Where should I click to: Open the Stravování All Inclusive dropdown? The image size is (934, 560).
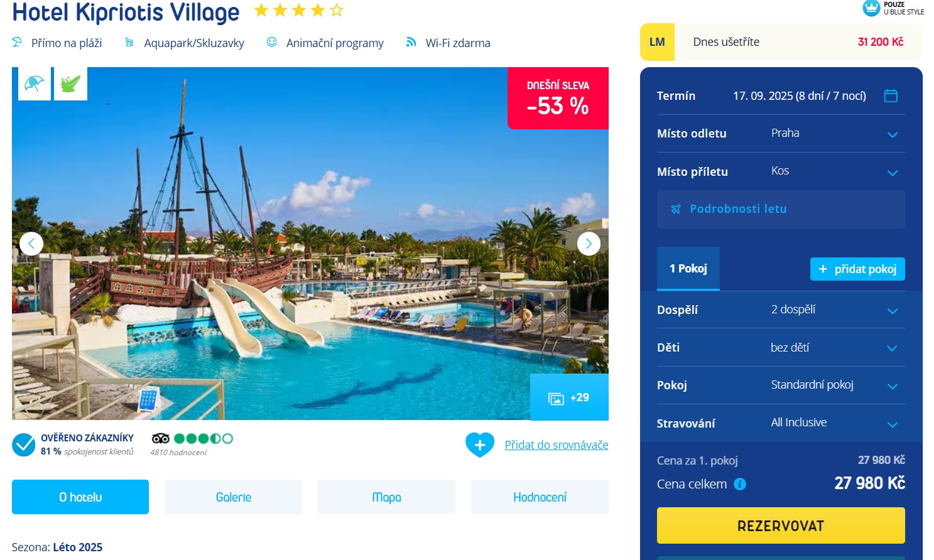(x=781, y=423)
